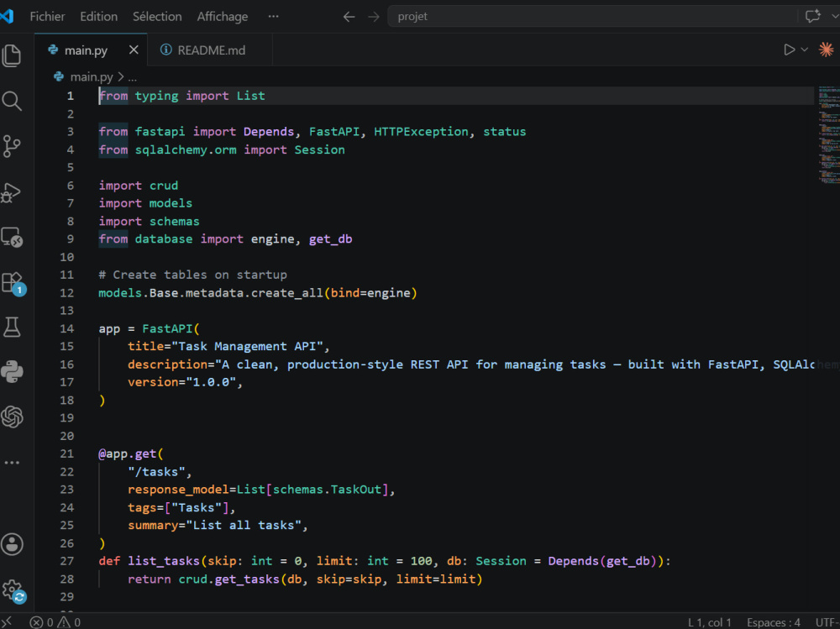
Task: Click 'sqlalchemy.orm' on line 4
Action: click(186, 150)
